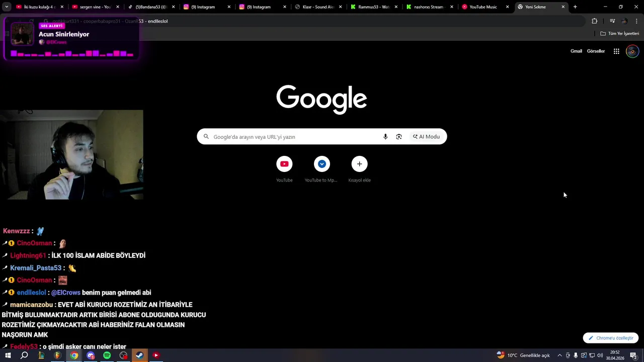This screenshot has height=362, width=644.
Task: Click Chrome'u özelleştir button
Action: pos(611,338)
